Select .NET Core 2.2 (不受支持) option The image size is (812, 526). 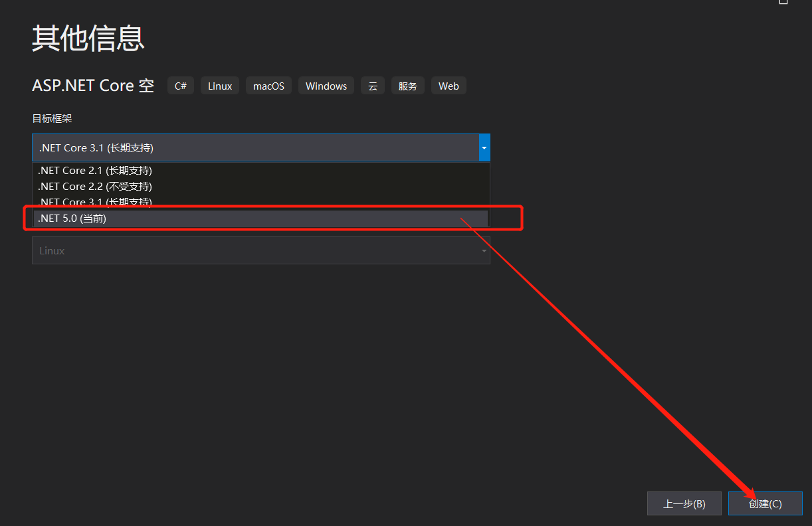pyautogui.click(x=261, y=187)
